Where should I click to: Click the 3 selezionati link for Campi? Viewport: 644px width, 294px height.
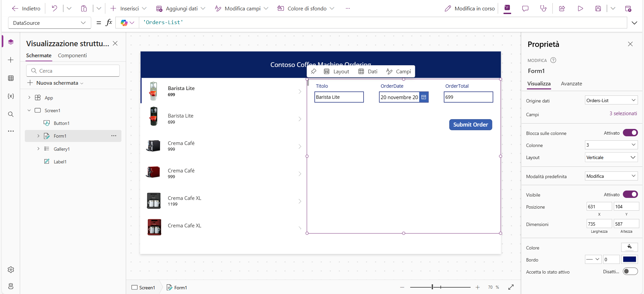(x=623, y=114)
